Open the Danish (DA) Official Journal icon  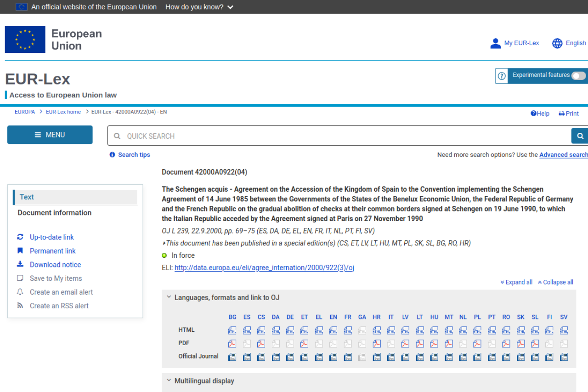276,357
